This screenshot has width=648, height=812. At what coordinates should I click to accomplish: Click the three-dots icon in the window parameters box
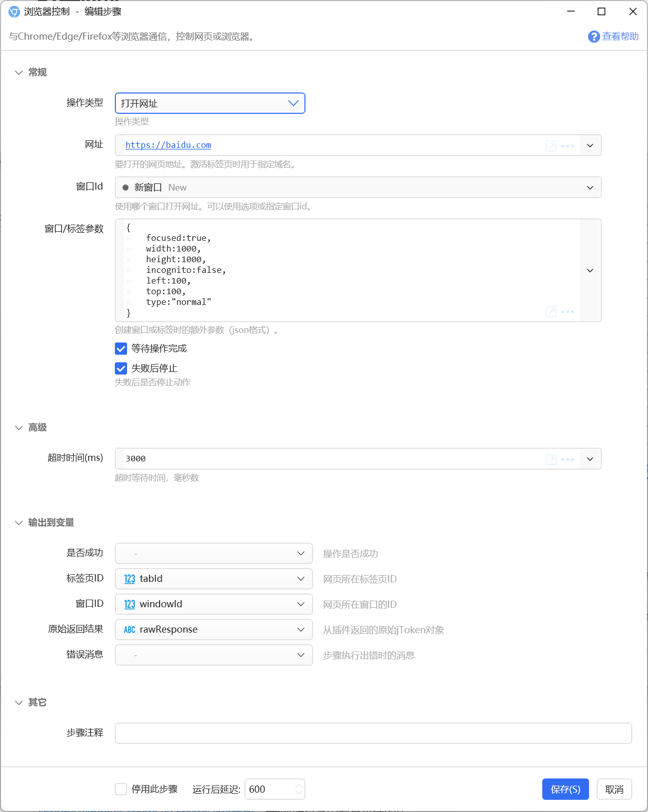pyautogui.click(x=568, y=311)
